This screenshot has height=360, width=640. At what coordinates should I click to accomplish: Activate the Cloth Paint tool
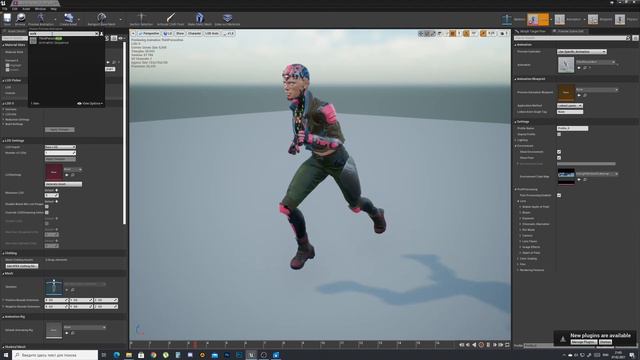coord(171,18)
